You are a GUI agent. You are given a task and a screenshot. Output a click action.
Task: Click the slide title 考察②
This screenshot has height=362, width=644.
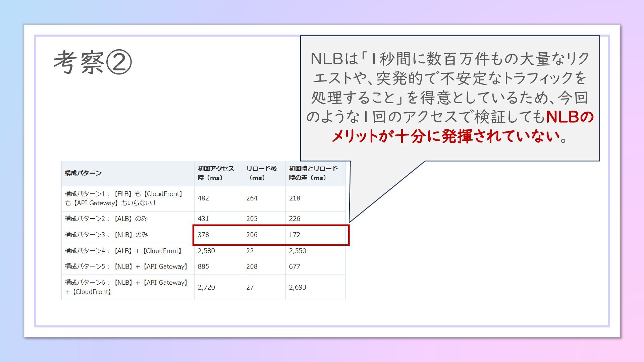tap(93, 62)
